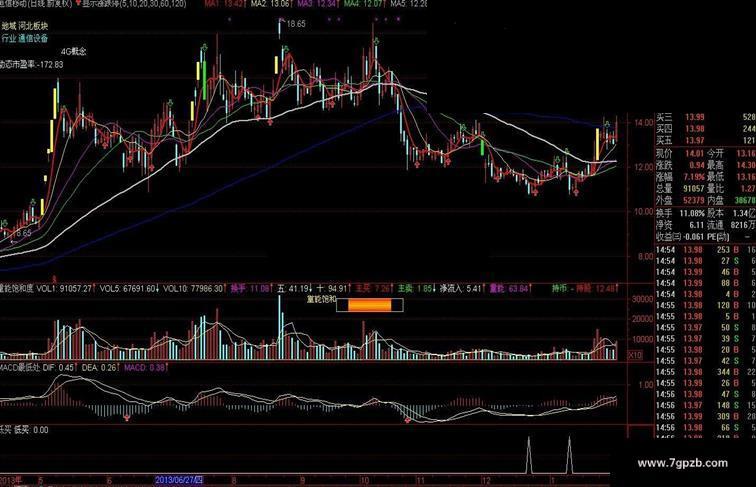The image size is (756, 487).
Task: Click the 外盘 52379 value
Action: coord(680,200)
